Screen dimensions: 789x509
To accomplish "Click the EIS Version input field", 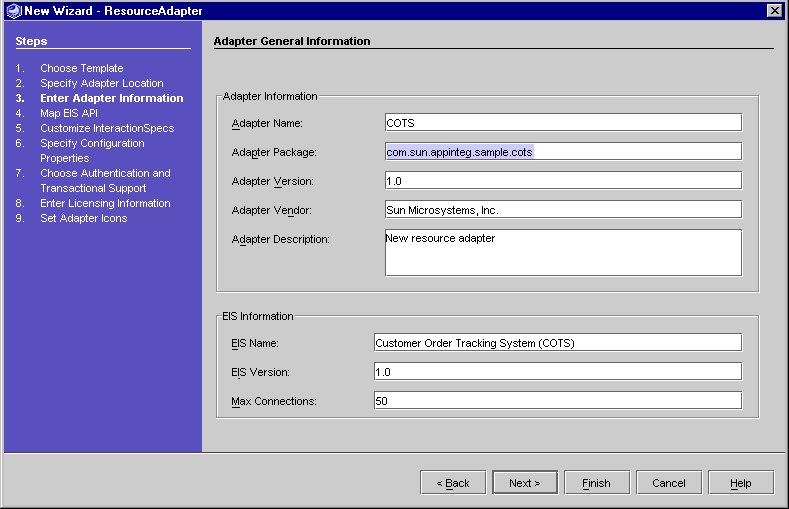I will (x=558, y=372).
